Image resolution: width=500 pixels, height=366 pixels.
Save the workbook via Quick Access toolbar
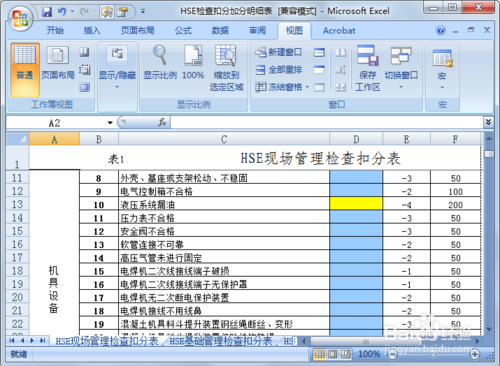pyautogui.click(x=47, y=12)
